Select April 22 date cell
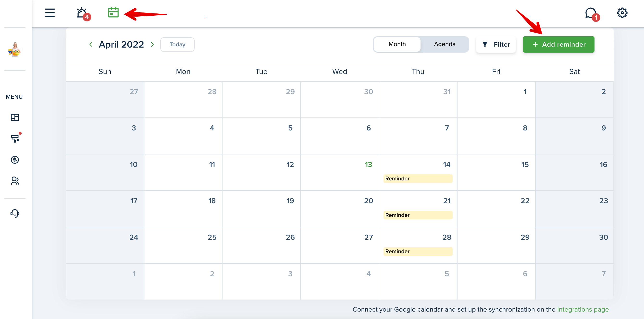Viewport: 644px width, 319px height. click(x=496, y=209)
